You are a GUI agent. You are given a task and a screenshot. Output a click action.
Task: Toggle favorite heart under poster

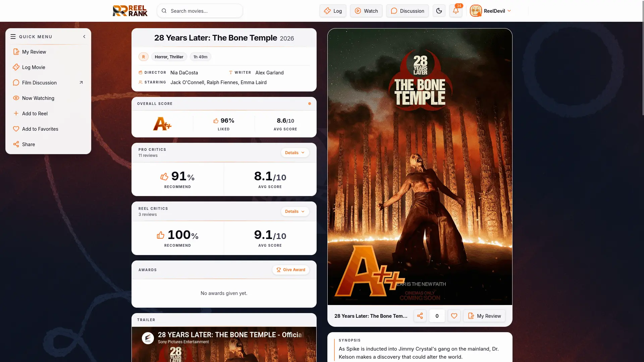pyautogui.click(x=454, y=316)
